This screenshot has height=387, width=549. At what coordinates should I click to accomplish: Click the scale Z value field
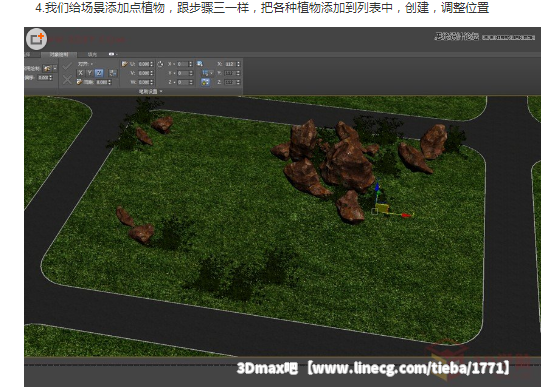click(x=230, y=82)
